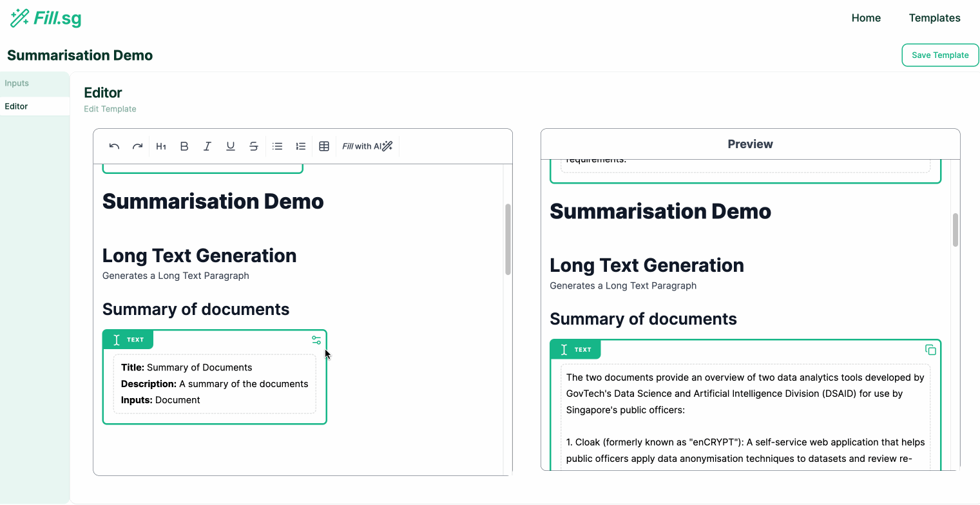Switch to the Inputs sidebar tab
This screenshot has width=980, height=505.
point(17,83)
